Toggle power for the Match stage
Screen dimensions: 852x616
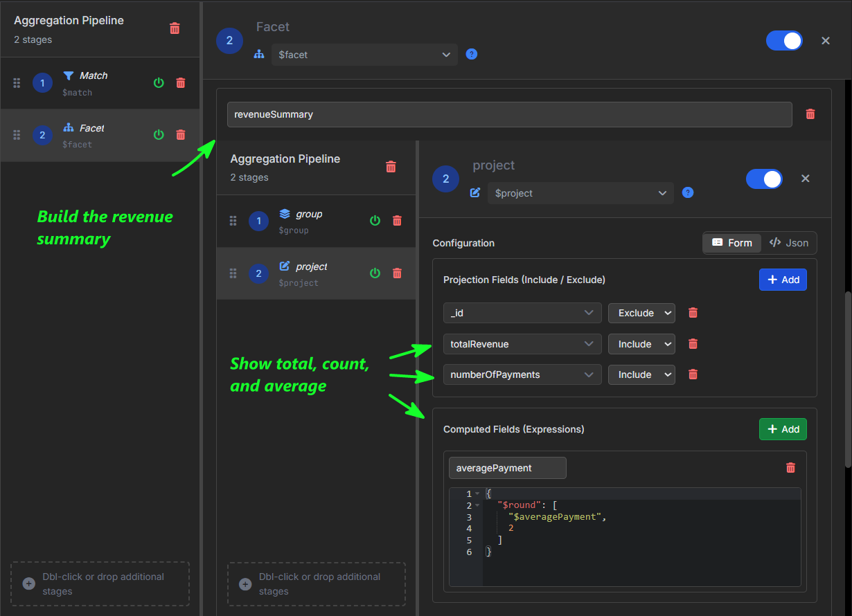[159, 83]
